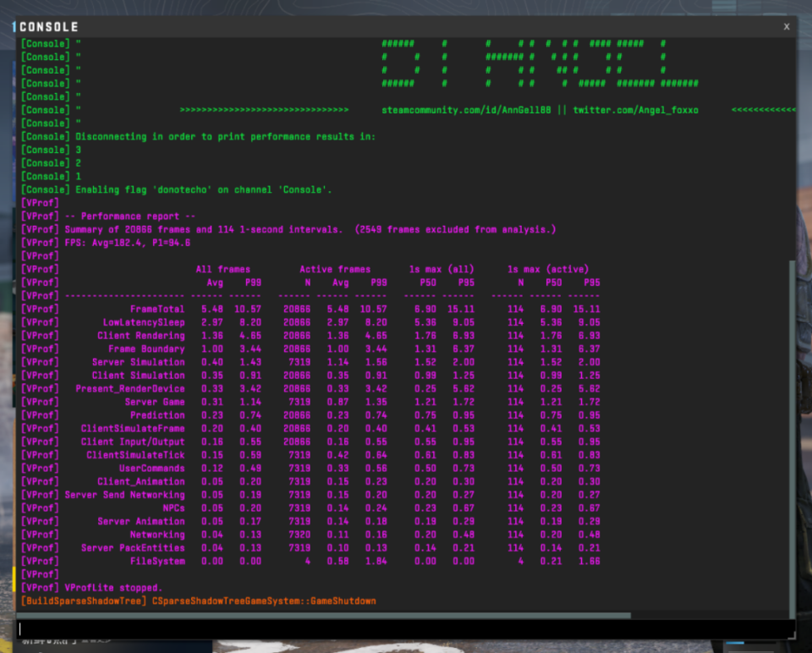Click the UserCommands row label

151,469
